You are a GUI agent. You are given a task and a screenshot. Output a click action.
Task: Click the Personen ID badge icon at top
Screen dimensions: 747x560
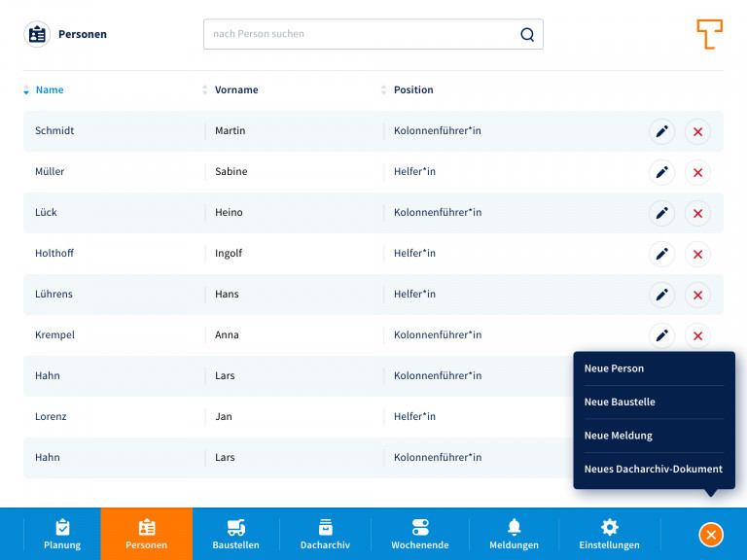coord(37,34)
